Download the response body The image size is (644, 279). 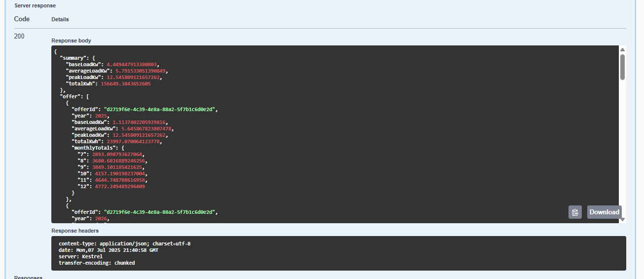pyautogui.click(x=604, y=212)
